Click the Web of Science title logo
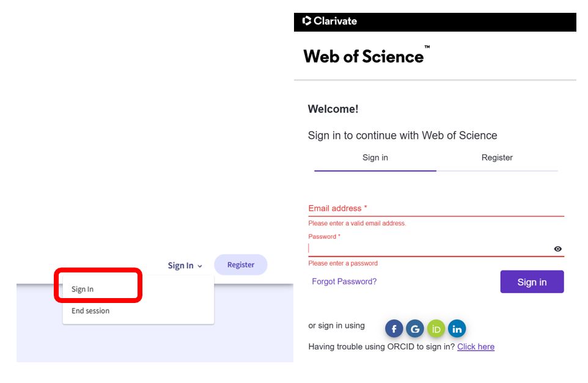The height and width of the screenshot is (383, 588). (x=366, y=56)
